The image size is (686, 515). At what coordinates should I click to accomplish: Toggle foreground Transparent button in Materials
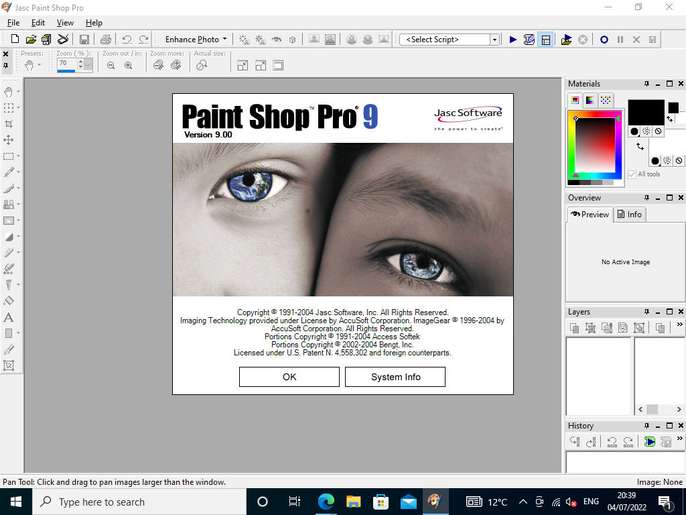(658, 131)
